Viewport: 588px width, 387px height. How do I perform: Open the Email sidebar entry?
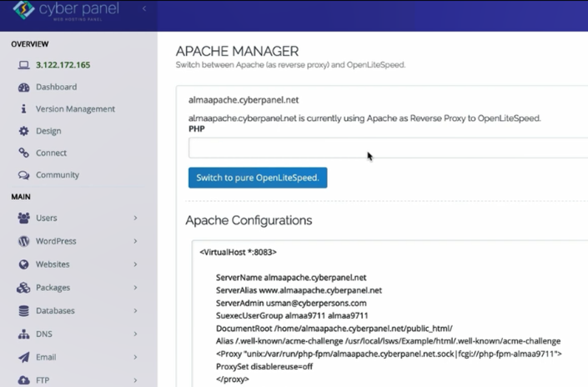46,357
